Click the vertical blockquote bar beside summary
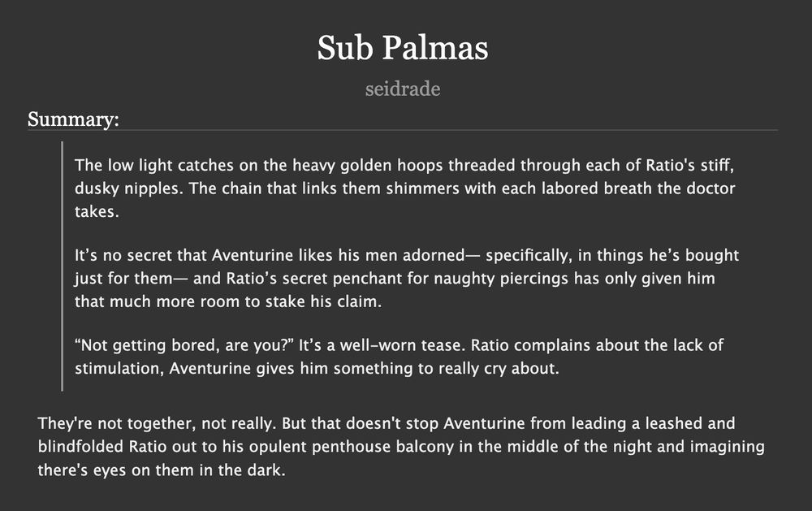The height and width of the screenshot is (511, 812). pyautogui.click(x=63, y=266)
